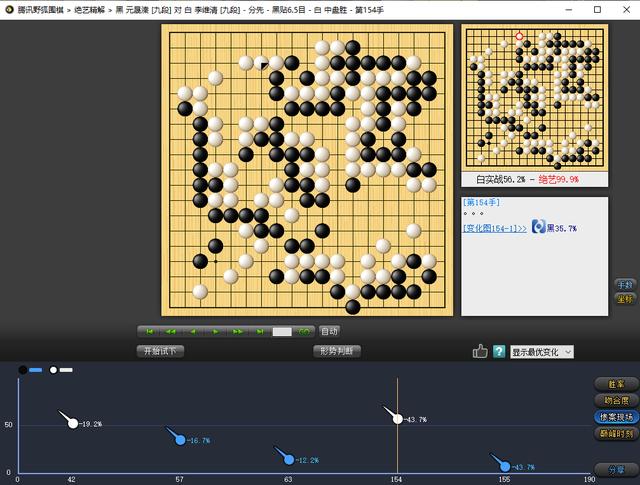
Task: Switch to the 吻合度 match-rate tab
Action: pos(616,400)
